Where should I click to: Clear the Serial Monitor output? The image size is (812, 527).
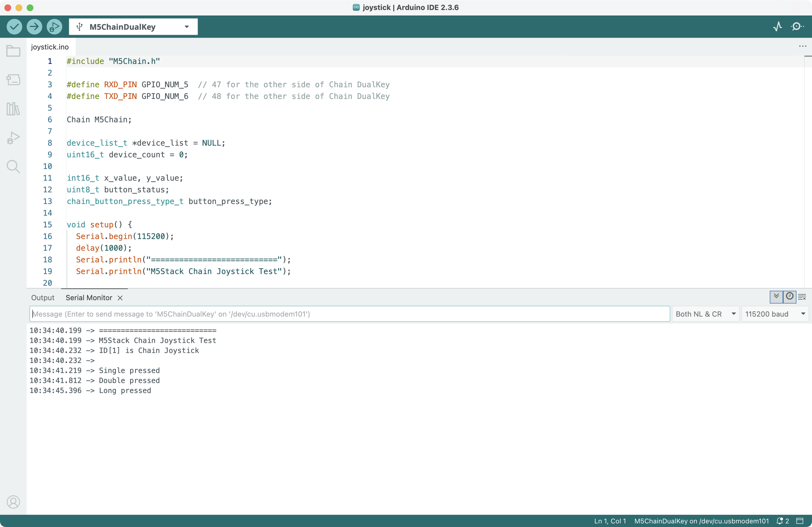point(802,297)
